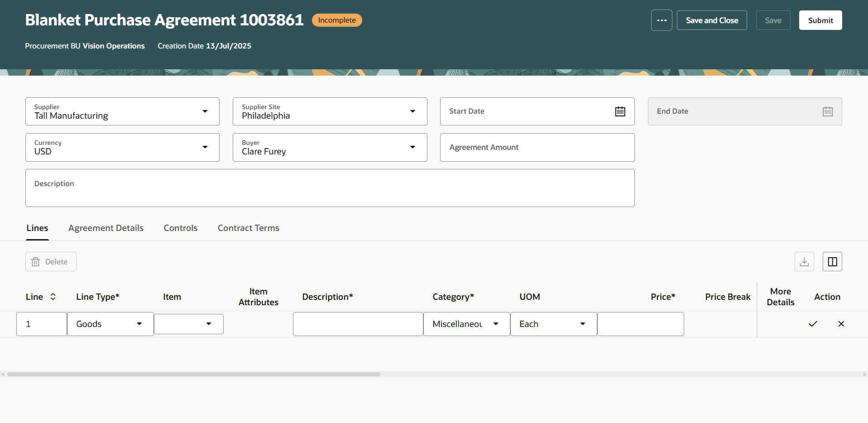This screenshot has width=868, height=423.
Task: Open the Buyer dropdown
Action: click(412, 147)
